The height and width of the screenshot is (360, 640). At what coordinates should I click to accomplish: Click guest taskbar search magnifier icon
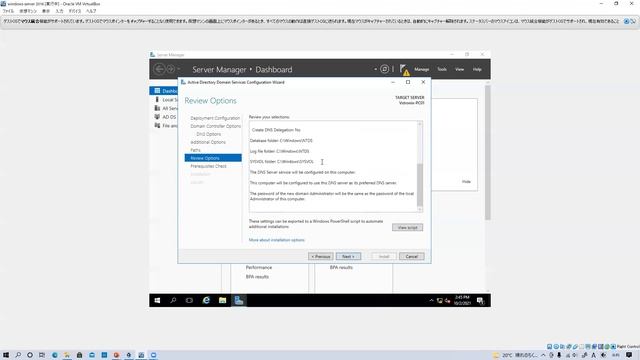(173, 300)
